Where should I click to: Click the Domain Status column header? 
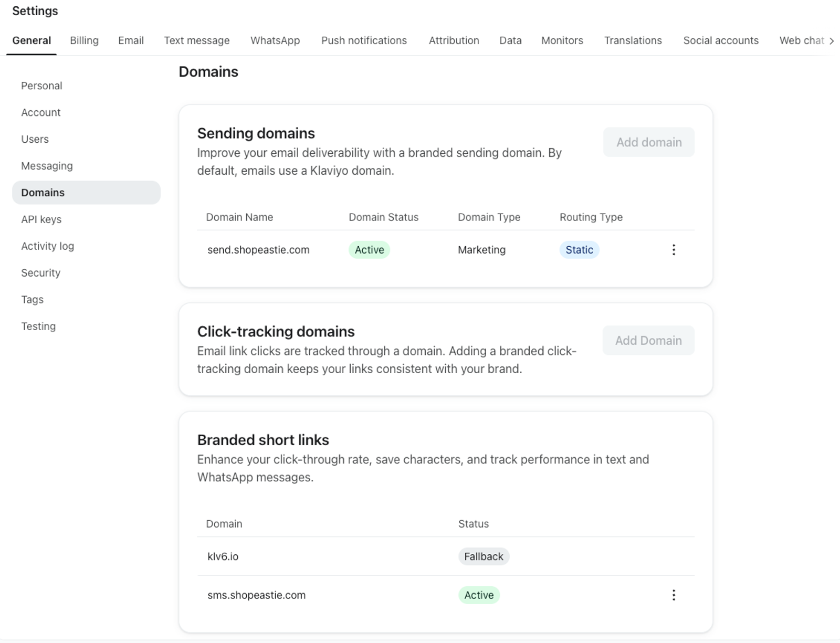click(x=383, y=217)
